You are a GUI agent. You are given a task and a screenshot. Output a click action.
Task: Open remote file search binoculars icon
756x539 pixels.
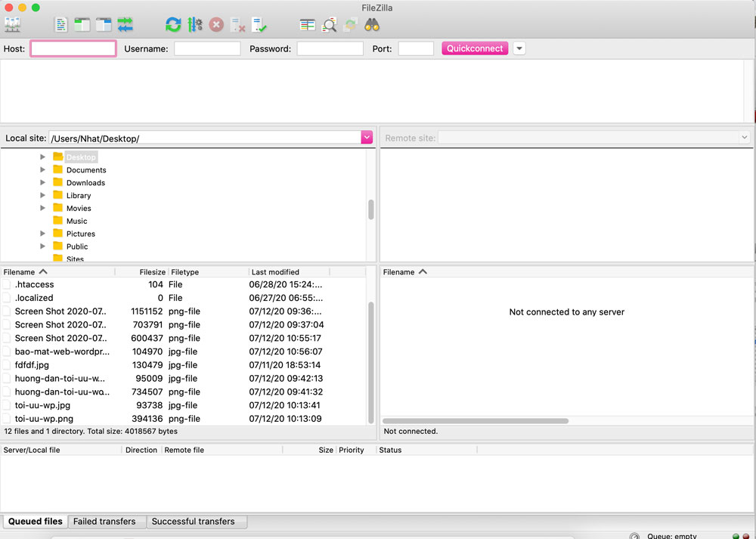(372, 25)
